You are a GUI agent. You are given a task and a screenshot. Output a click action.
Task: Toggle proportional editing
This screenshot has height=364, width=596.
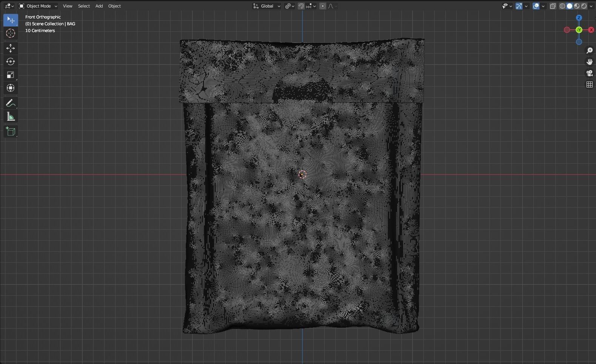[x=323, y=6]
